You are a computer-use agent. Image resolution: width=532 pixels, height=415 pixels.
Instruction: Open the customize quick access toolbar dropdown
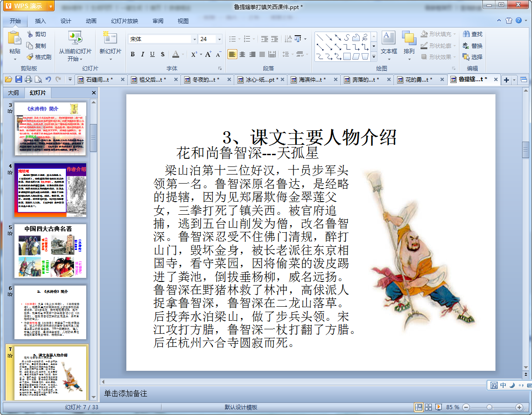tap(70, 79)
